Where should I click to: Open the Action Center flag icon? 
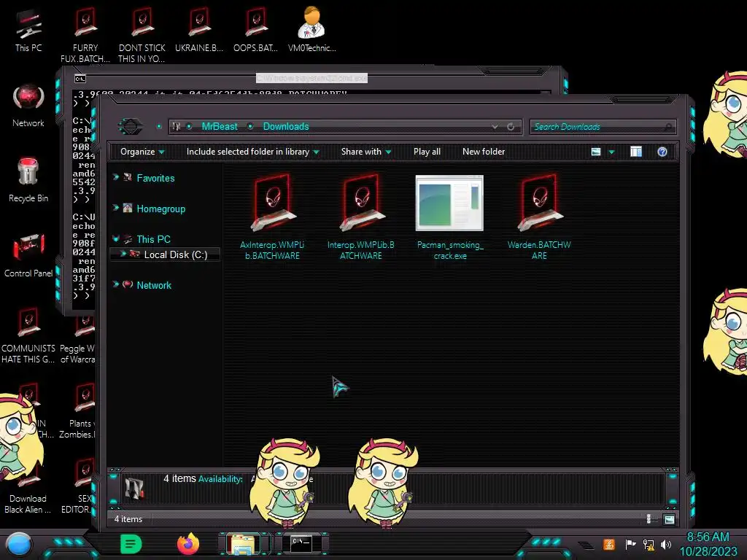[630, 544]
